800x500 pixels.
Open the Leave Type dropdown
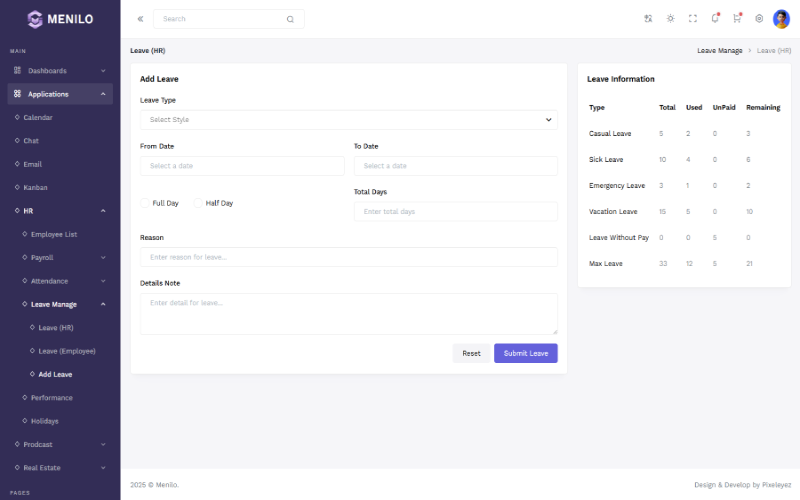tap(348, 120)
